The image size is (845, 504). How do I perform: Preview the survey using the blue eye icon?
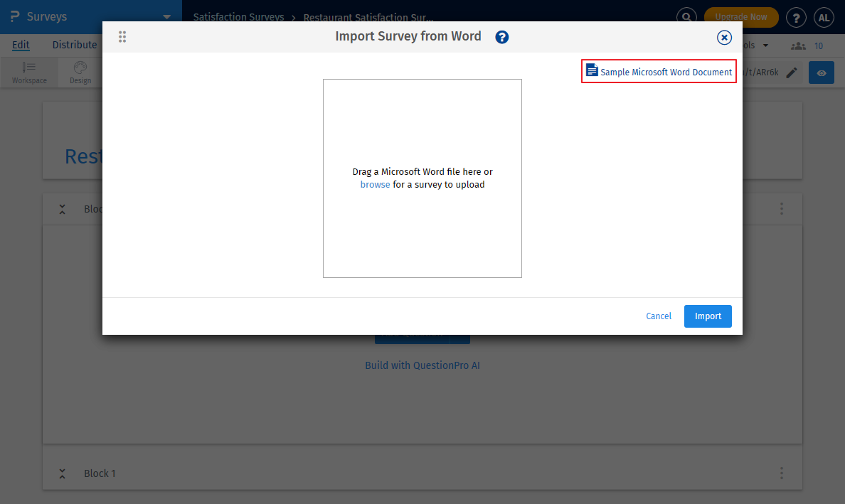(821, 72)
